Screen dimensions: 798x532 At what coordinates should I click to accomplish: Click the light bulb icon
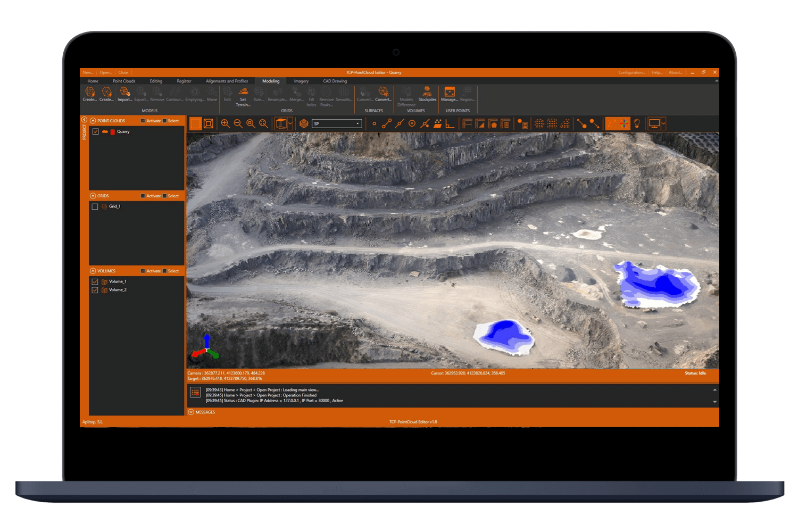[637, 123]
